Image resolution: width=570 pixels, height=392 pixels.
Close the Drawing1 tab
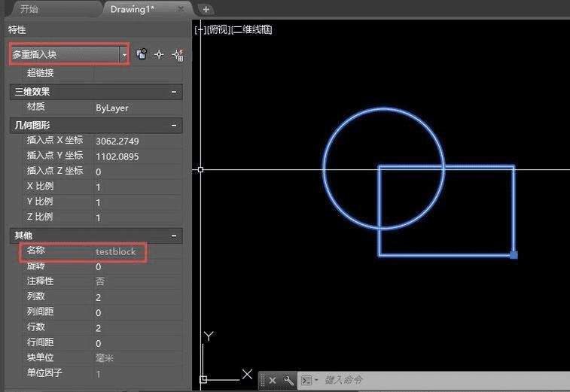pos(181,9)
